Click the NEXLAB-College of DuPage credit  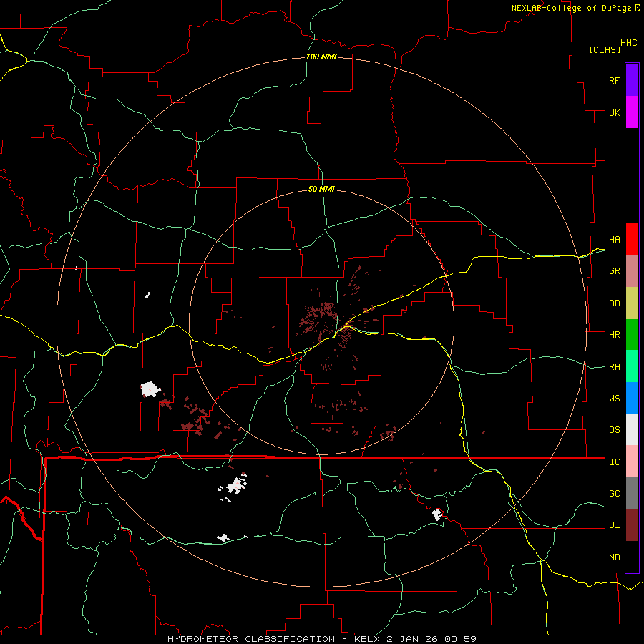pos(576,8)
